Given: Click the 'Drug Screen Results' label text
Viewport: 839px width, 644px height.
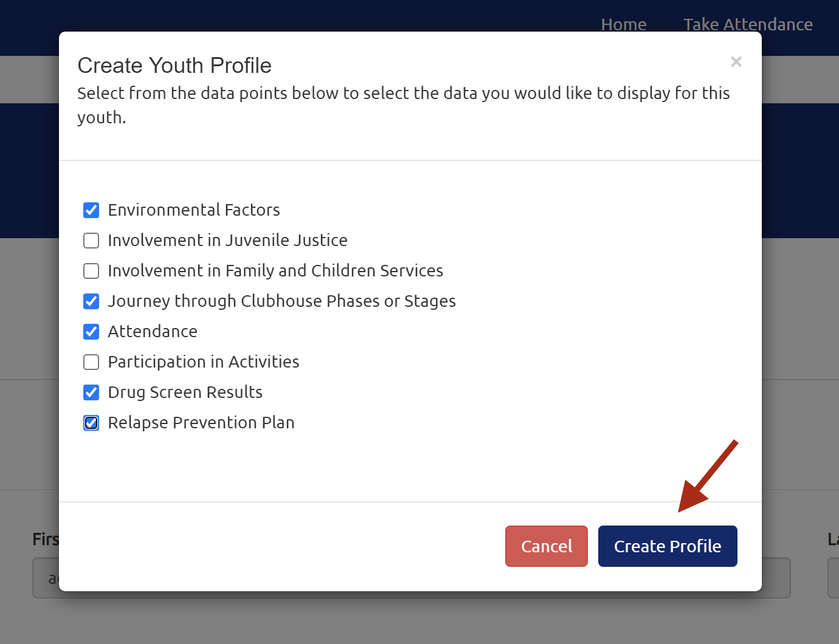Looking at the screenshot, I should pyautogui.click(x=185, y=392).
